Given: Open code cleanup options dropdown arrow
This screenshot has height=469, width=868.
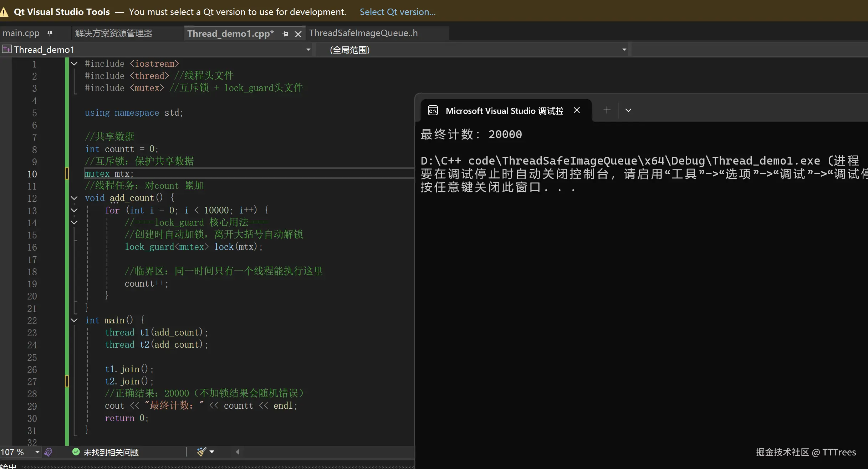Looking at the screenshot, I should tap(212, 452).
